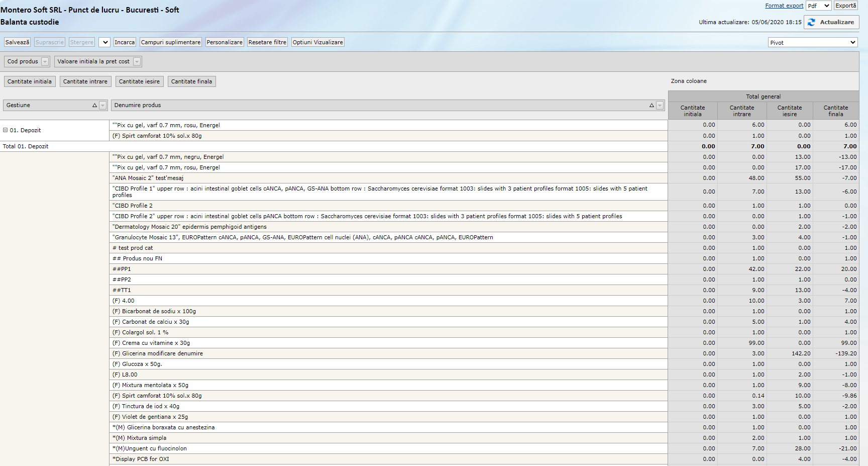Image resolution: width=868 pixels, height=466 pixels.
Task: Select the Cantitate iesire data field
Action: tap(139, 81)
